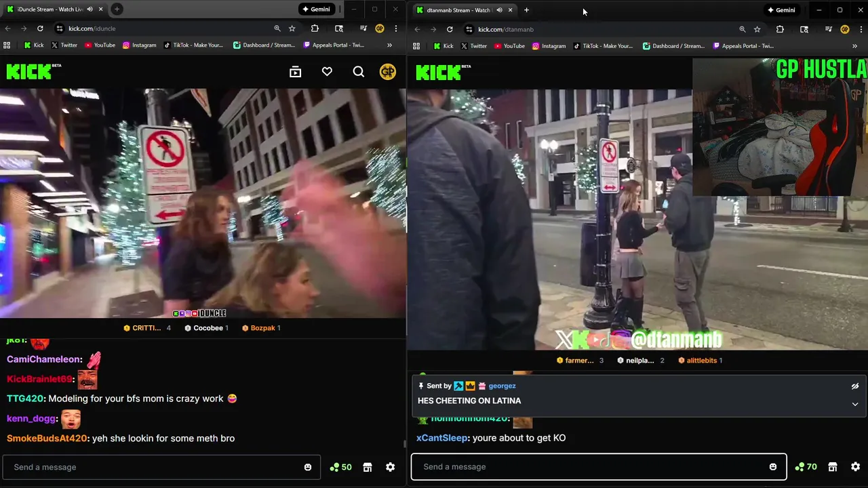868x488 pixels.
Task: Close the dtanmanb Stream tab
Action: (x=510, y=10)
